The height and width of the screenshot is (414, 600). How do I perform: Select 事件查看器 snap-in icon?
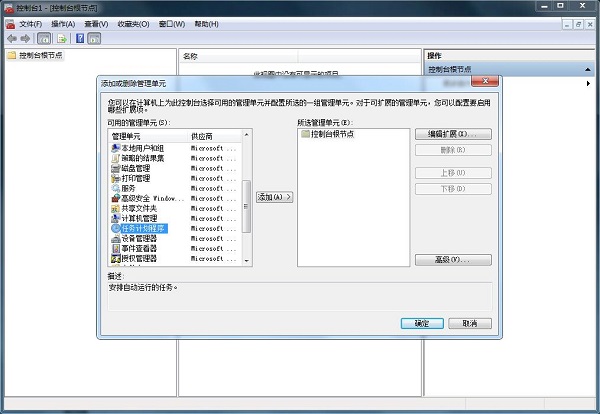114,248
